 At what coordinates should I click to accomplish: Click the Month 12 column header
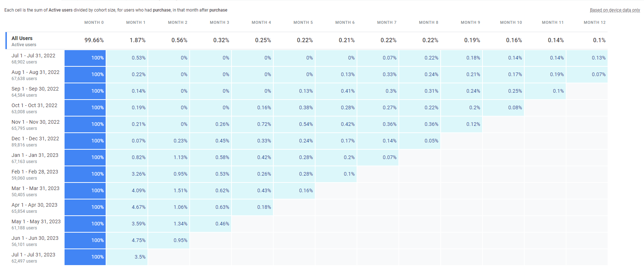point(594,22)
